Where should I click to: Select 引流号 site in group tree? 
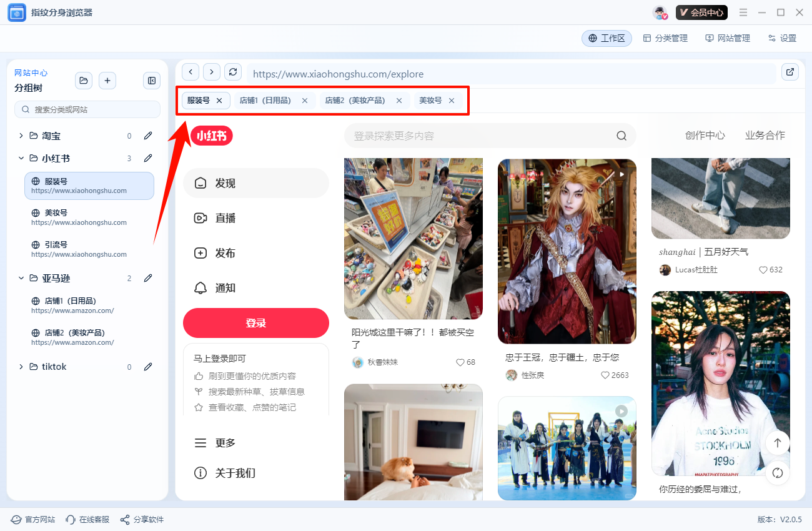point(89,249)
